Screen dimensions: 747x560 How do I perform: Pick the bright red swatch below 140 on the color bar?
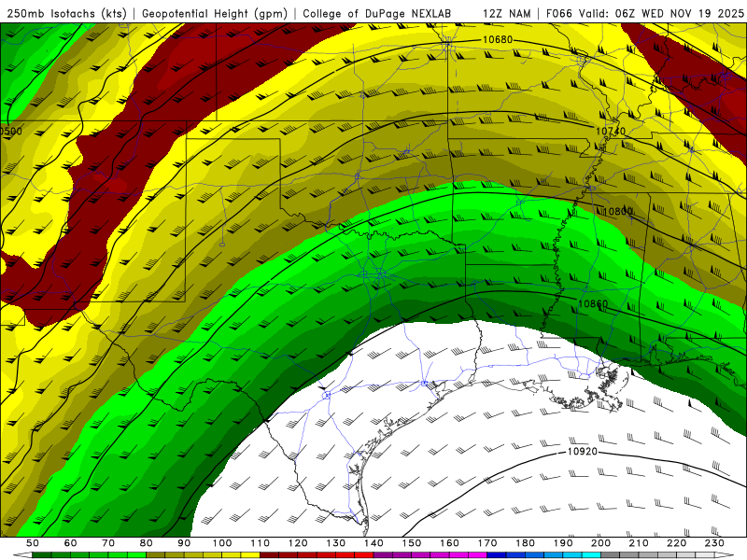364,555
